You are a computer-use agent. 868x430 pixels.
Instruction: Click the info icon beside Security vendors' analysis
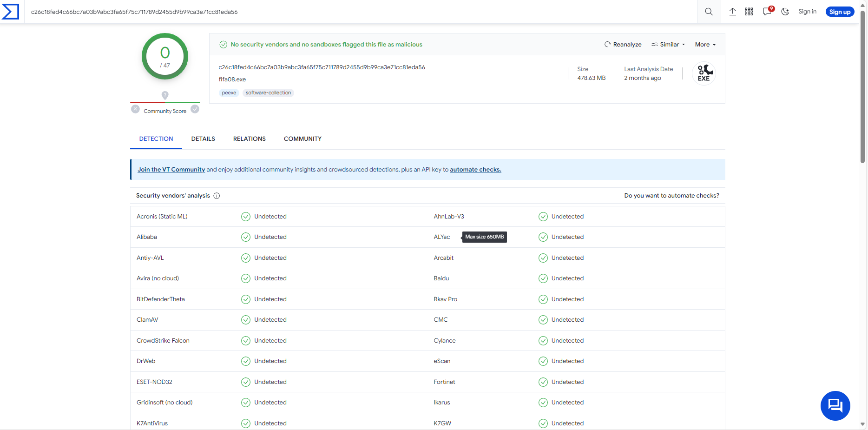point(217,196)
